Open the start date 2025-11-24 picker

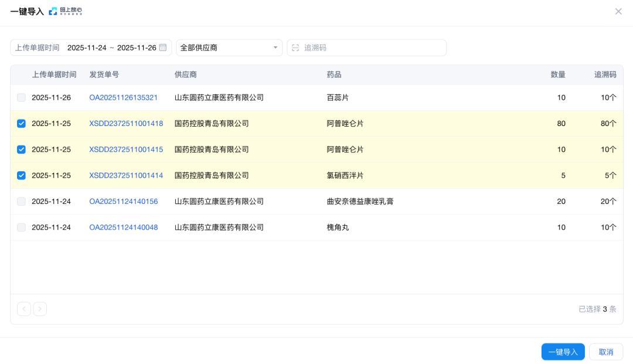(87, 48)
